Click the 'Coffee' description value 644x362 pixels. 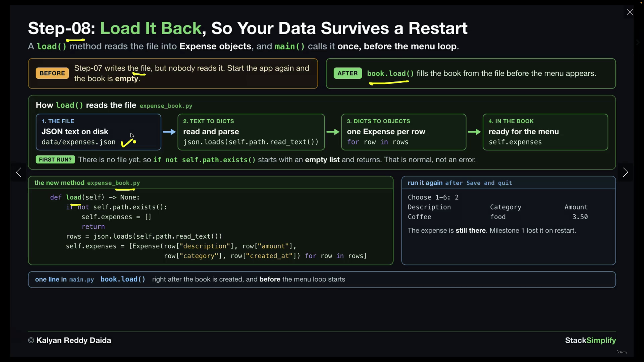[420, 217]
